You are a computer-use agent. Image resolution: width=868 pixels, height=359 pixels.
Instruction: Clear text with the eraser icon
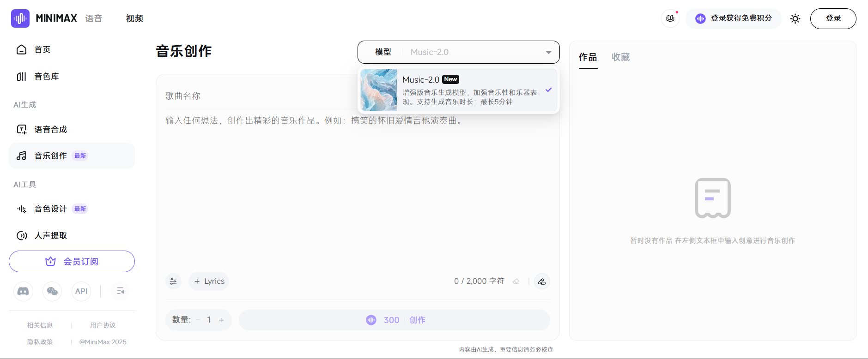[516, 281]
